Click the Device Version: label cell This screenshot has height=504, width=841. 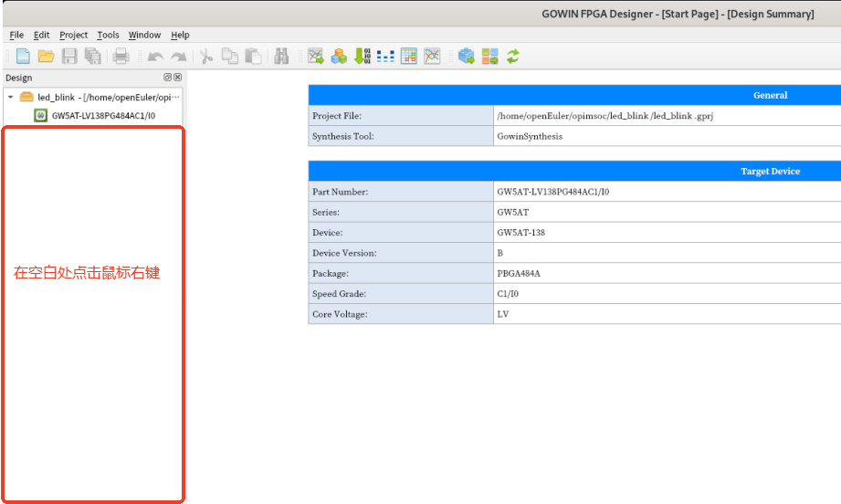(x=401, y=253)
